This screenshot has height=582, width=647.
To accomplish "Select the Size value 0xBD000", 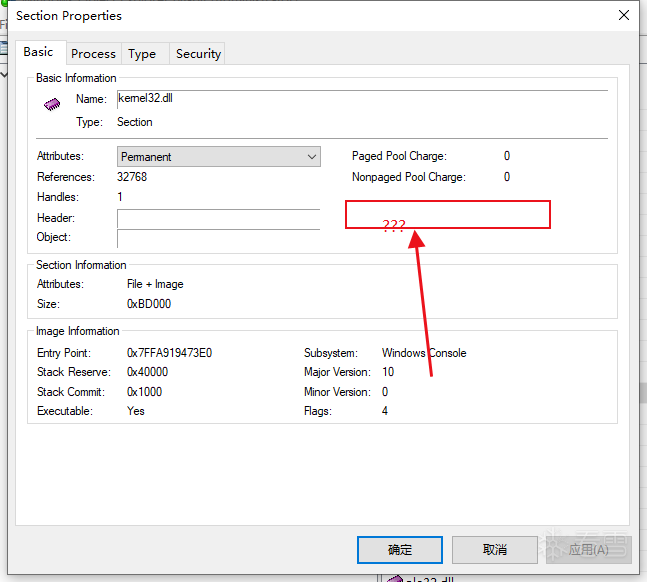I will (149, 304).
